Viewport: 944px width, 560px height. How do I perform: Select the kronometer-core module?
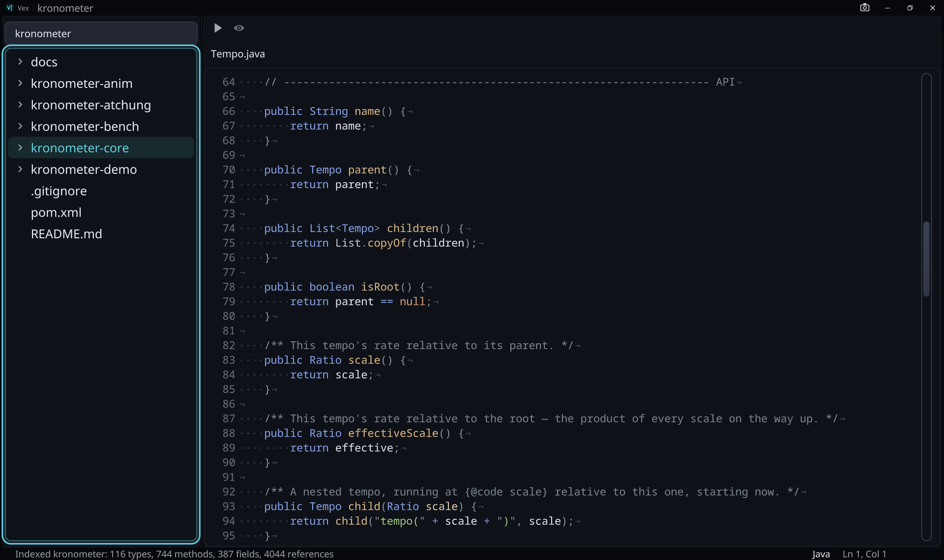pos(101,147)
